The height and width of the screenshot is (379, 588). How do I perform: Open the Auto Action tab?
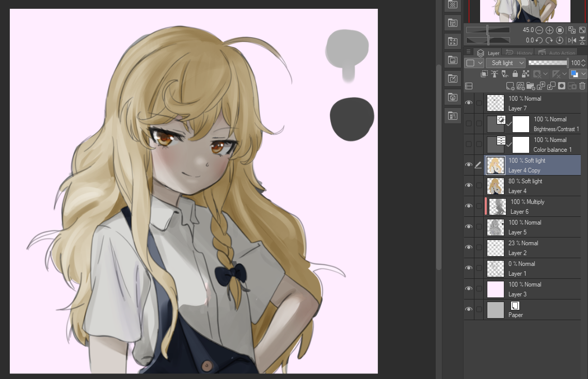tap(557, 53)
